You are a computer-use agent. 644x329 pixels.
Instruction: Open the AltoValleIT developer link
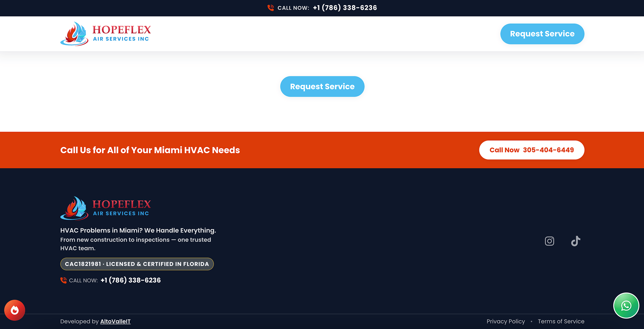pos(115,321)
